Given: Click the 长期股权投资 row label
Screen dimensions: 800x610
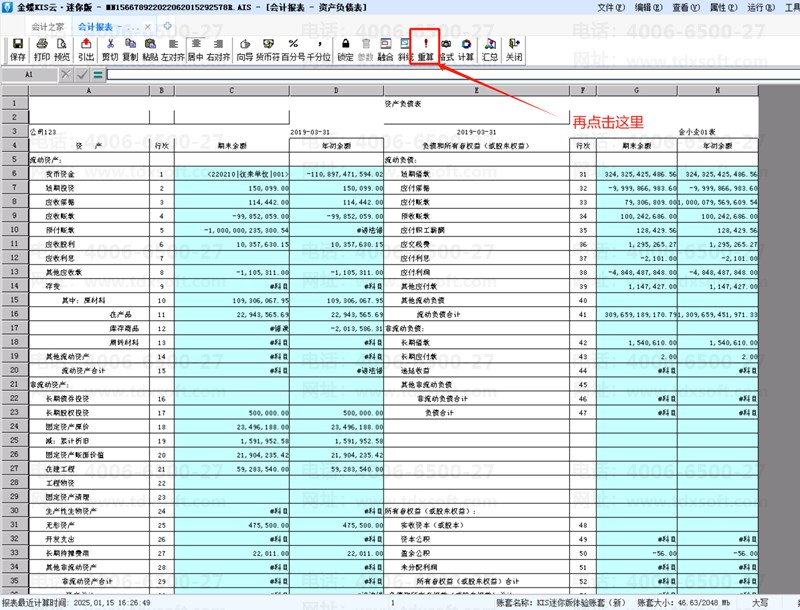Looking at the screenshot, I should pyautogui.click(x=67, y=413).
